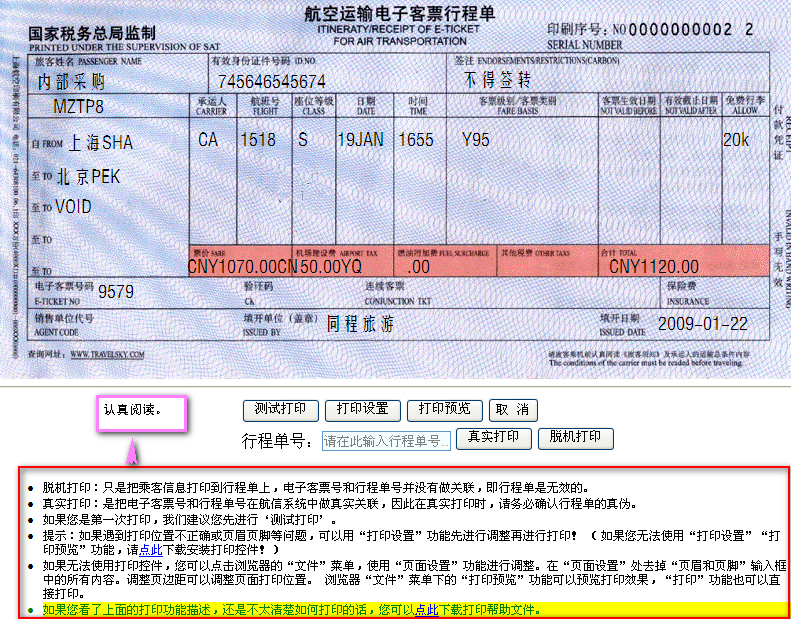Click the 认真阅读。 note box
The width and height of the screenshot is (791, 619).
142,413
